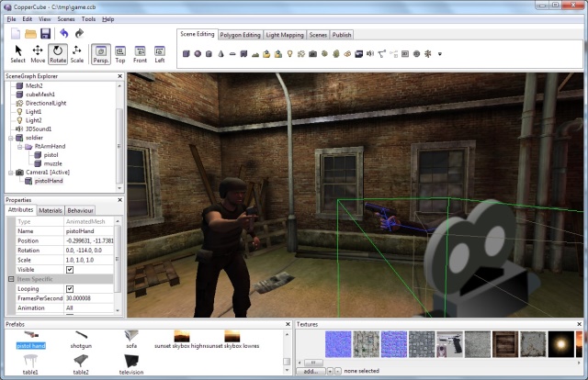Image resolution: width=588 pixels, height=380 pixels.
Task: Create a new file with blank-page icon
Action: pyautogui.click(x=16, y=34)
